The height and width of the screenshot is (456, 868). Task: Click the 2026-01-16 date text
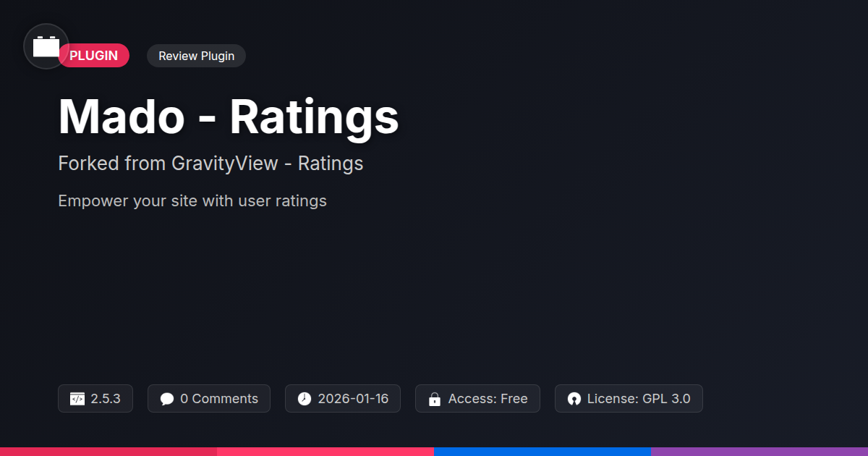pyautogui.click(x=353, y=399)
